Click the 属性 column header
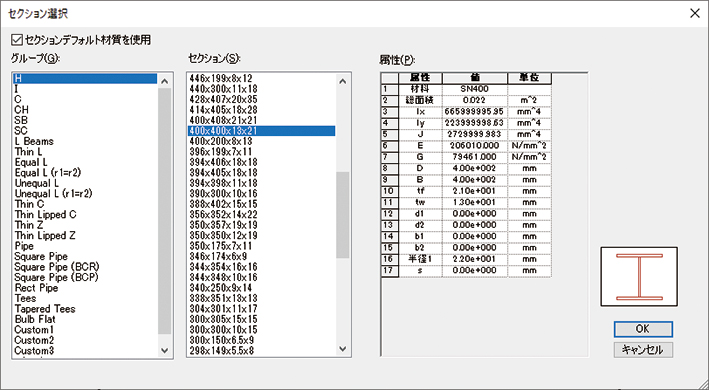This screenshot has height=390, width=709. coord(421,78)
